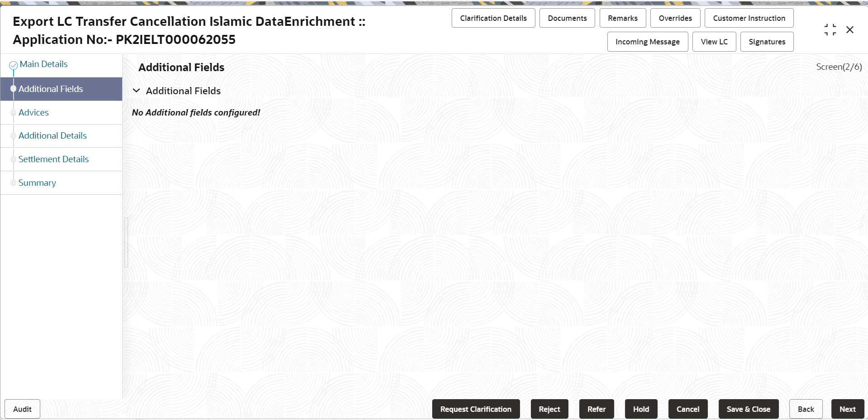View Remarks
Viewport: 868px width, 420px height.
point(623,18)
